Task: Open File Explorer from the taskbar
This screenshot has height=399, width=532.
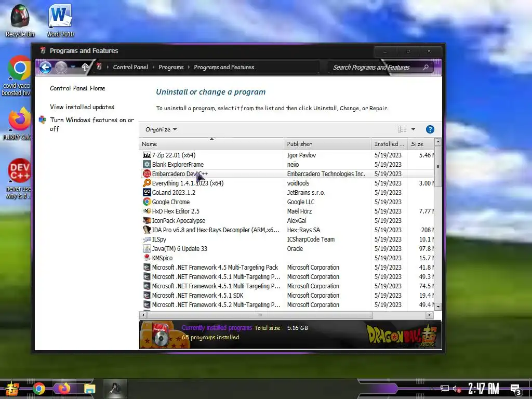Action: pyautogui.click(x=89, y=389)
